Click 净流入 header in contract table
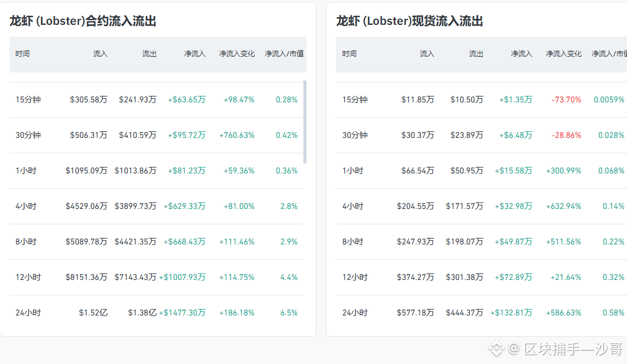The width and height of the screenshot is (627, 364). click(195, 53)
